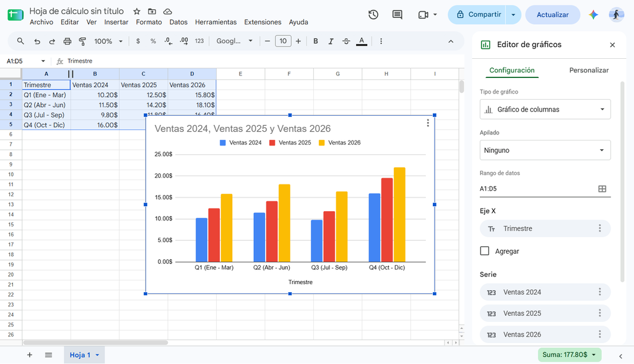Open chart three-dot options menu

pyautogui.click(x=428, y=123)
